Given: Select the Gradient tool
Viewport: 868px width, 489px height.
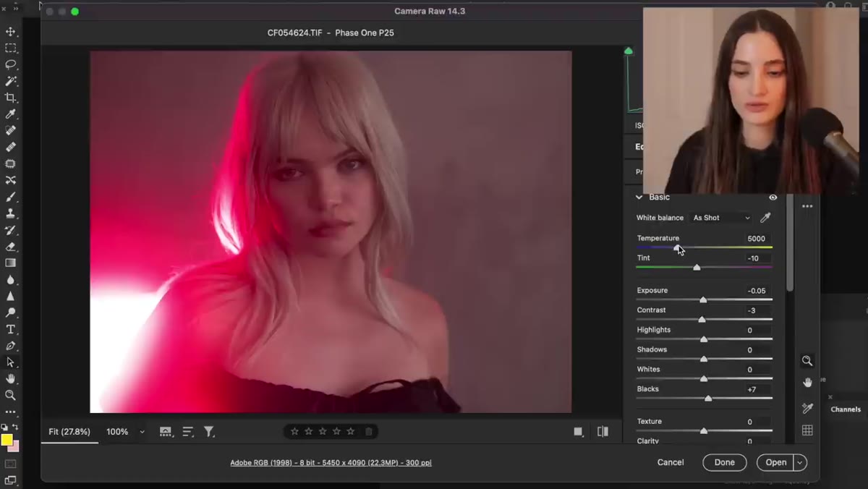Looking at the screenshot, I should (11, 263).
